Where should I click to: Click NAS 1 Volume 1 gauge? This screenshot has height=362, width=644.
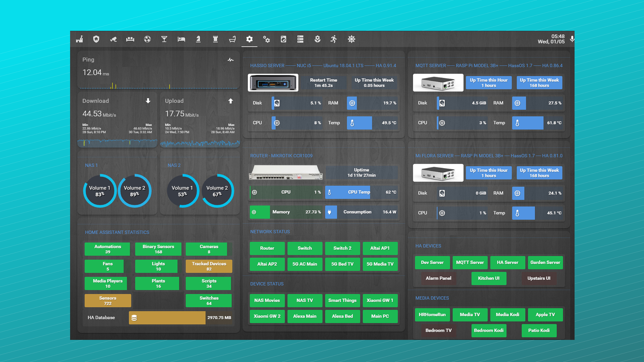click(100, 191)
